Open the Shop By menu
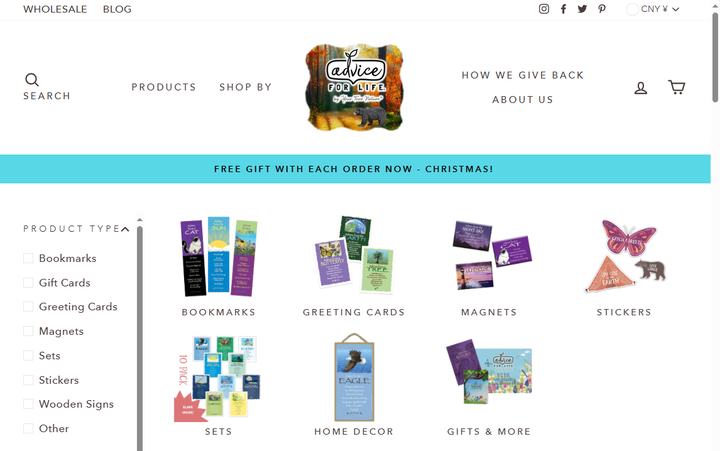The height and width of the screenshot is (451, 720). (x=245, y=87)
